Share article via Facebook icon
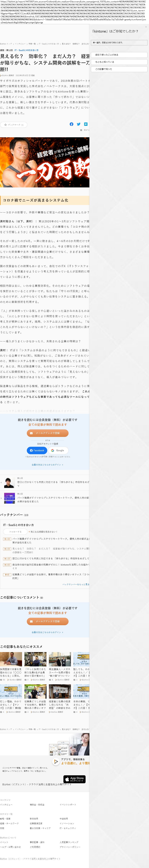The height and width of the screenshot is (868, 149). tap(71, 124)
